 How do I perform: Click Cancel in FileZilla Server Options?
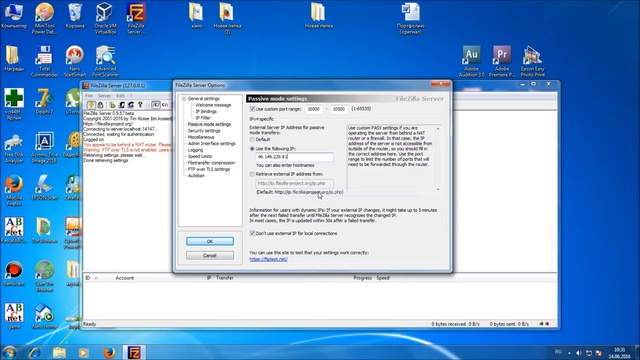click(210, 256)
